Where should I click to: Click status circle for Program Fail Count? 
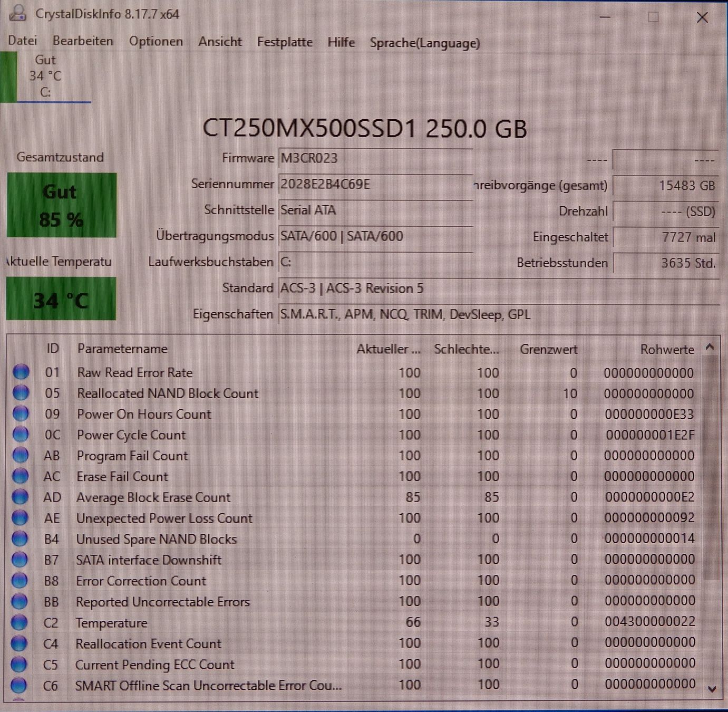coord(21,455)
